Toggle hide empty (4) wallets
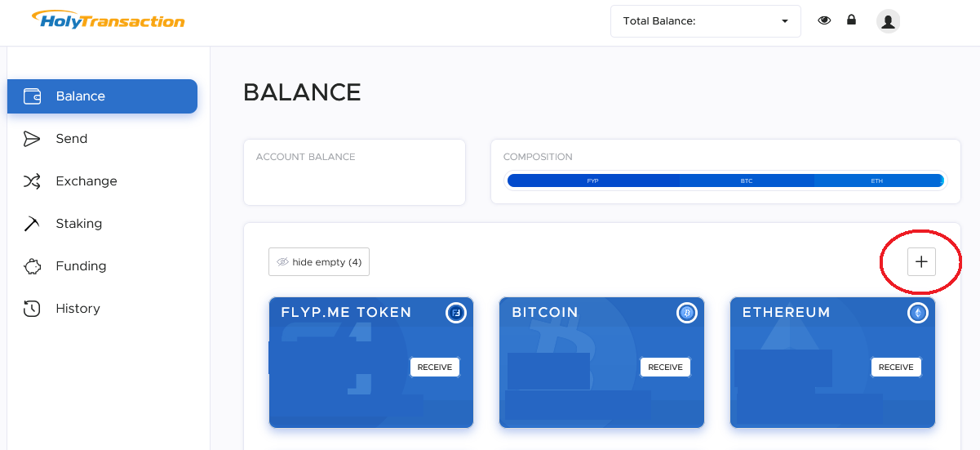Image resolution: width=980 pixels, height=450 pixels. click(319, 262)
